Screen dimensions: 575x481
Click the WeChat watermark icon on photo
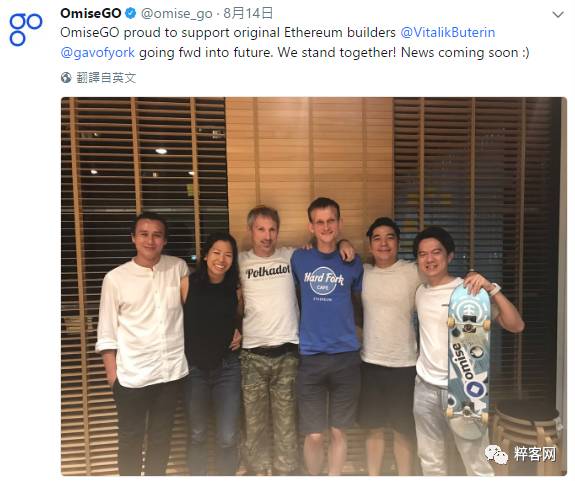[496, 454]
